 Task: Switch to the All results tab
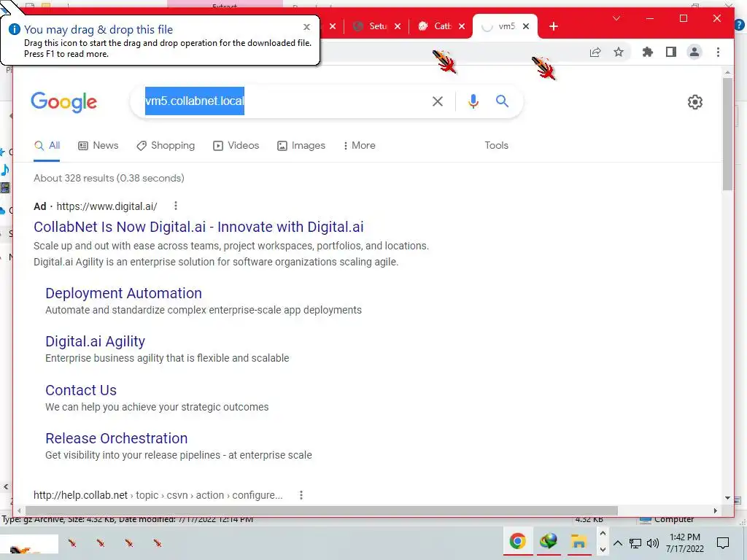point(47,145)
